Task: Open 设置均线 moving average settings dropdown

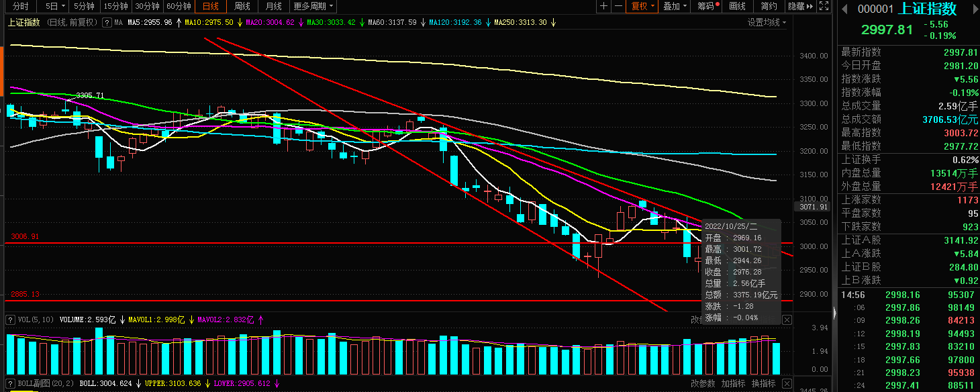Action: pyautogui.click(x=767, y=22)
